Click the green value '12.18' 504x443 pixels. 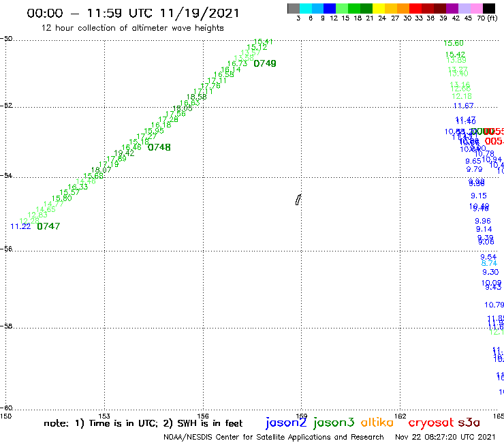coord(462,96)
